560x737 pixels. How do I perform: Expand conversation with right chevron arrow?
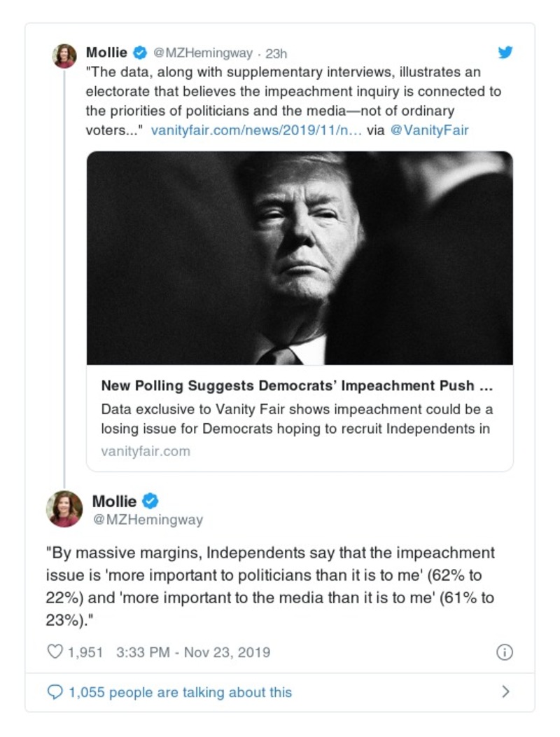tap(505, 692)
